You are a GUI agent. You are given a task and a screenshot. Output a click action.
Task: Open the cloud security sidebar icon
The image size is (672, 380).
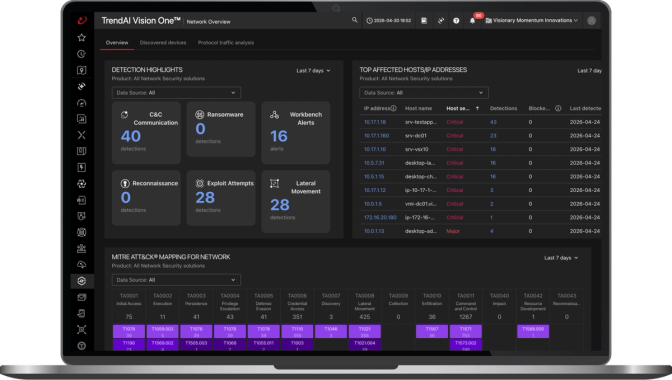coord(81,265)
